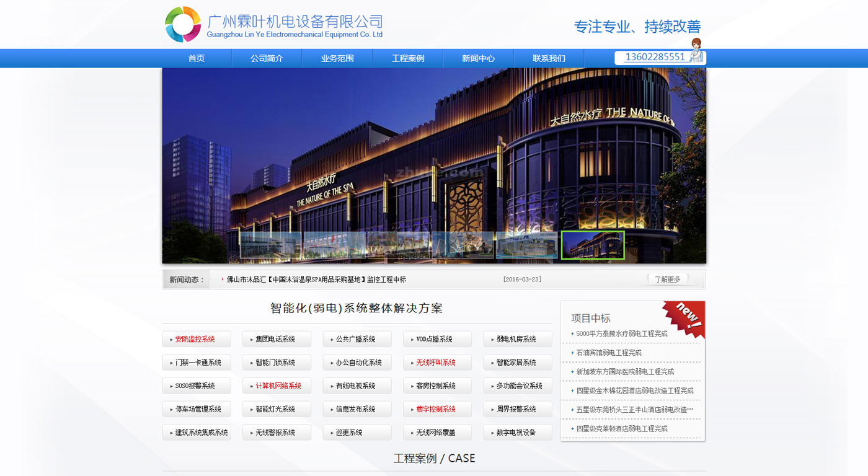Viewport: 868px width, 476px height.
Task: Open the 公司简介 menu item
Action: 267,58
